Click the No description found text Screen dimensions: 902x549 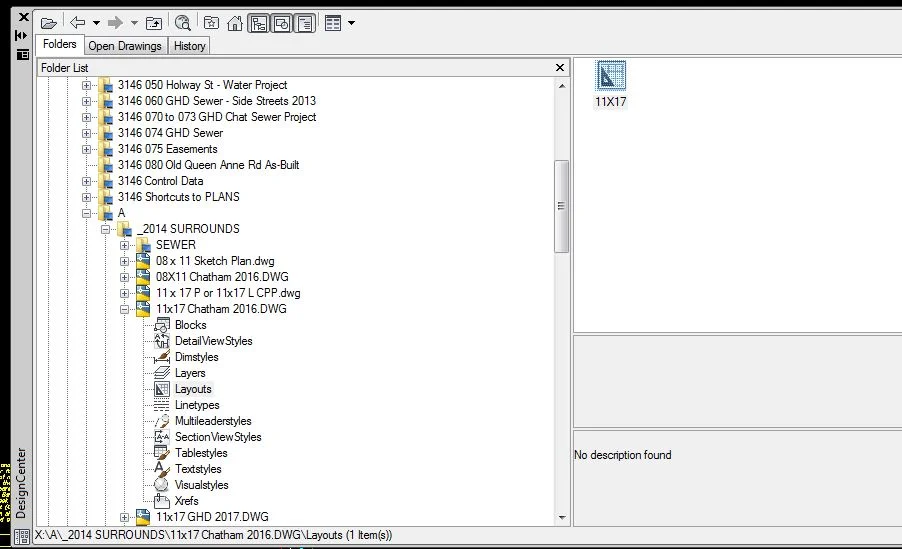point(622,455)
